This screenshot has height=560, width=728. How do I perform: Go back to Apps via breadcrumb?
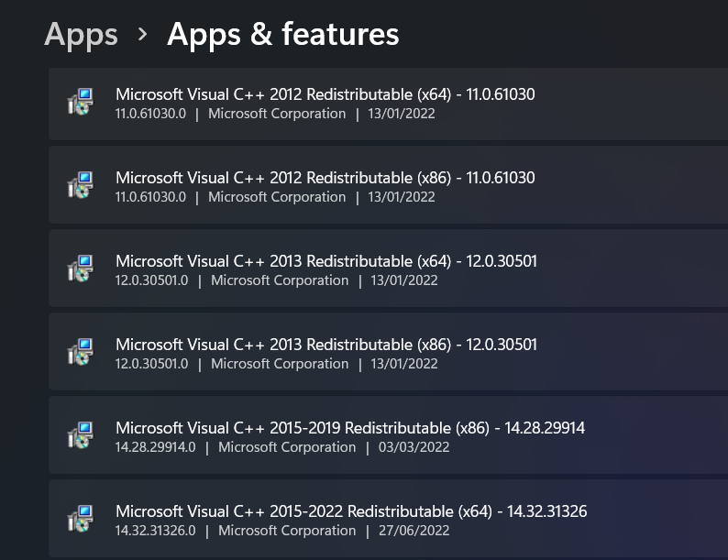point(81,35)
